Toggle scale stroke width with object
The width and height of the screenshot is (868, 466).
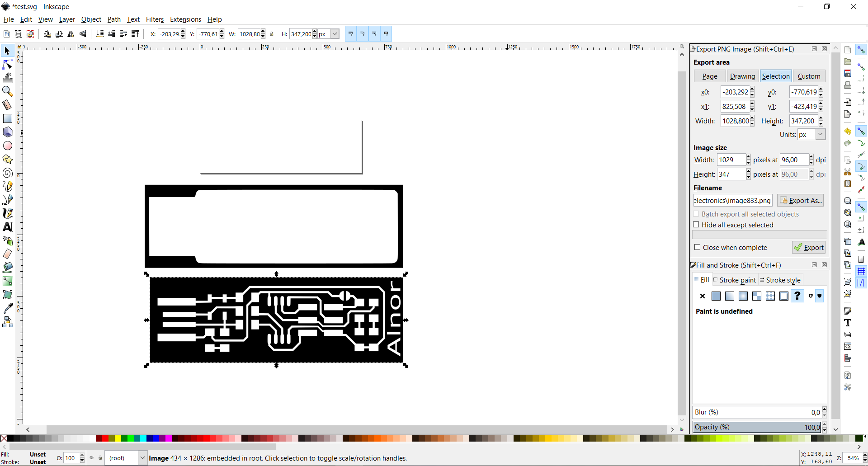coord(351,34)
